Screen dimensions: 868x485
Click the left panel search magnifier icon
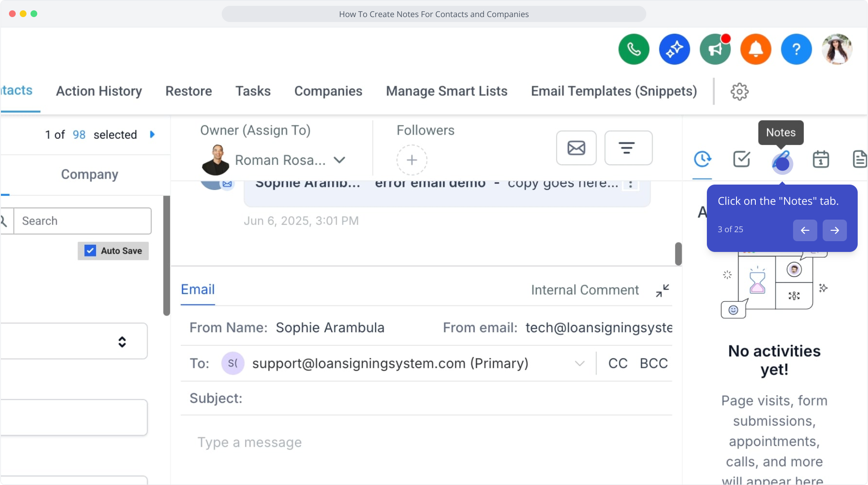(4, 221)
